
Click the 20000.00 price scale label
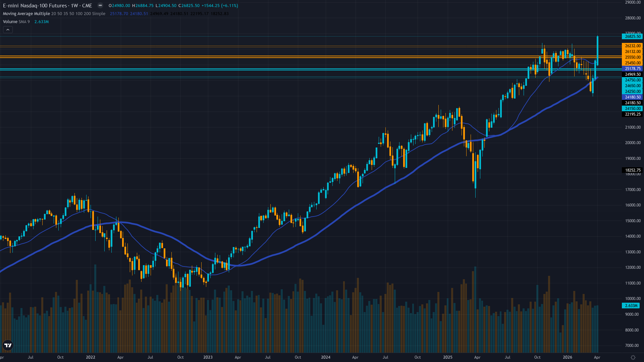633,143
